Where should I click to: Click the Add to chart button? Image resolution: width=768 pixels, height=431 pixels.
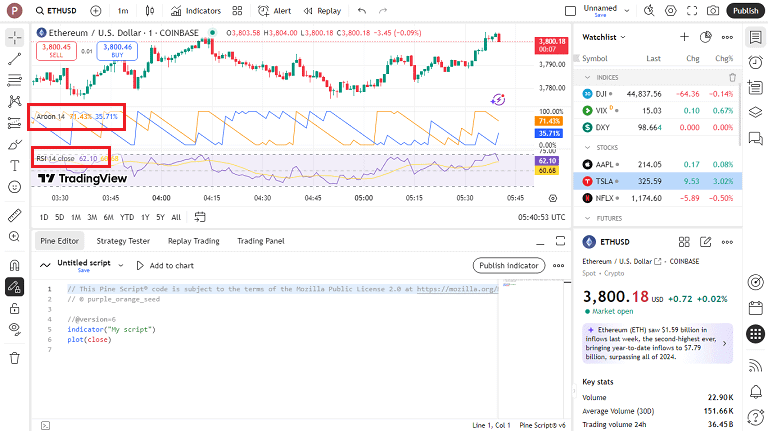point(164,265)
